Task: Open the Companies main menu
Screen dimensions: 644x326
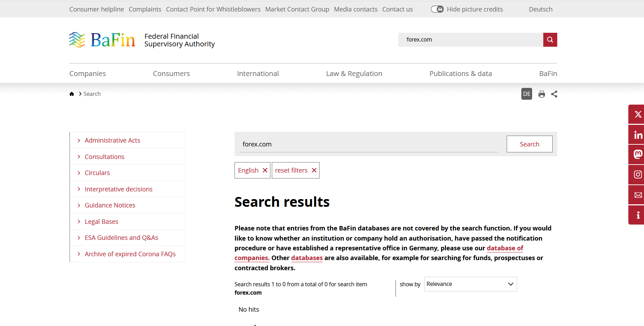Action: point(87,74)
